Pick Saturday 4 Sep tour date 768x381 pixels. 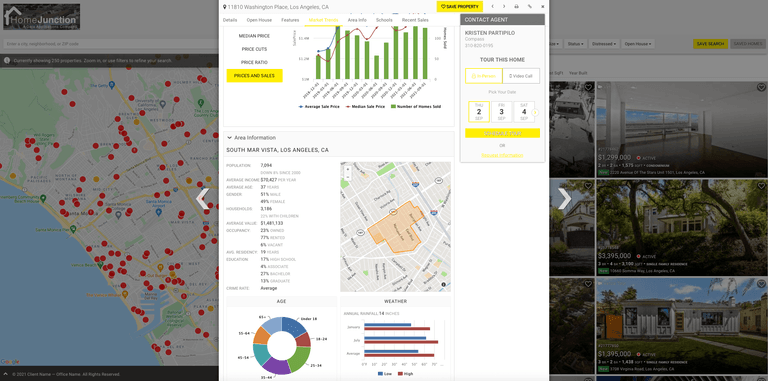point(524,112)
